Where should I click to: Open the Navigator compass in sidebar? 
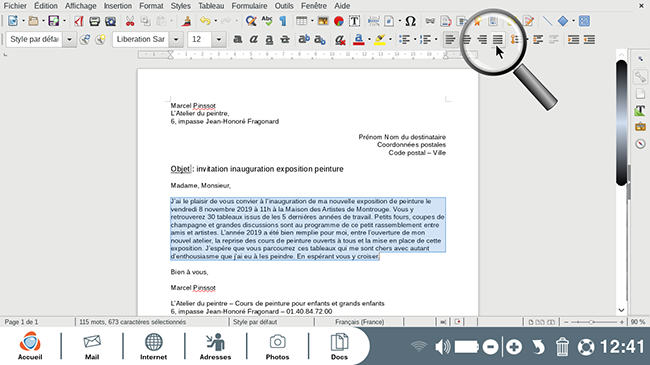640,144
